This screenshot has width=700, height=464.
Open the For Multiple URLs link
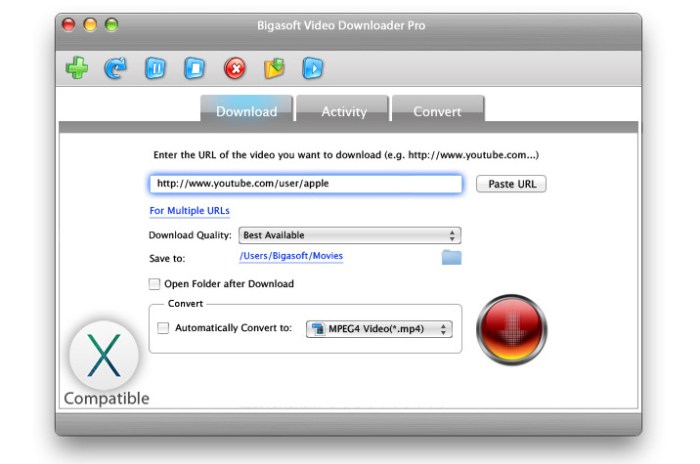click(x=189, y=211)
